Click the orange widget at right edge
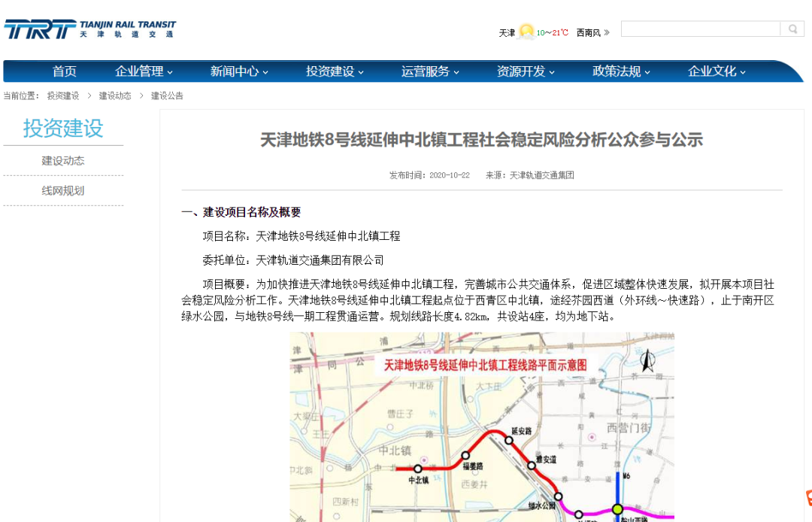Screen dimensions: 812x522 point(809,498)
